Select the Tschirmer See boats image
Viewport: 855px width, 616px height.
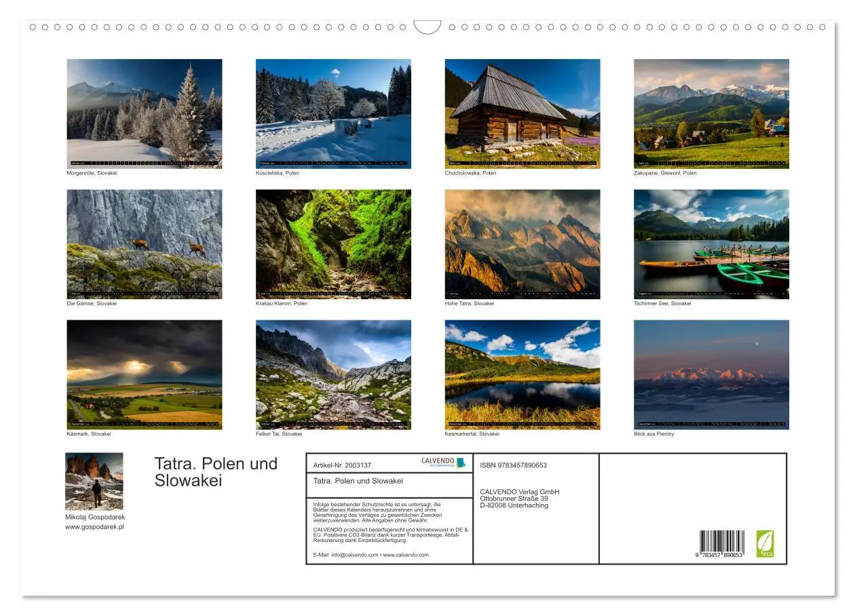tap(711, 243)
